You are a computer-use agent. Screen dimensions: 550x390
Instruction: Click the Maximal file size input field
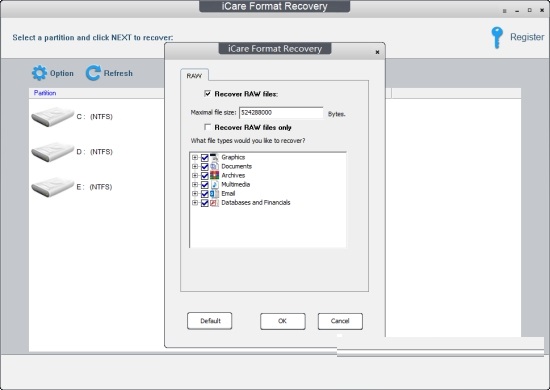[281, 113]
